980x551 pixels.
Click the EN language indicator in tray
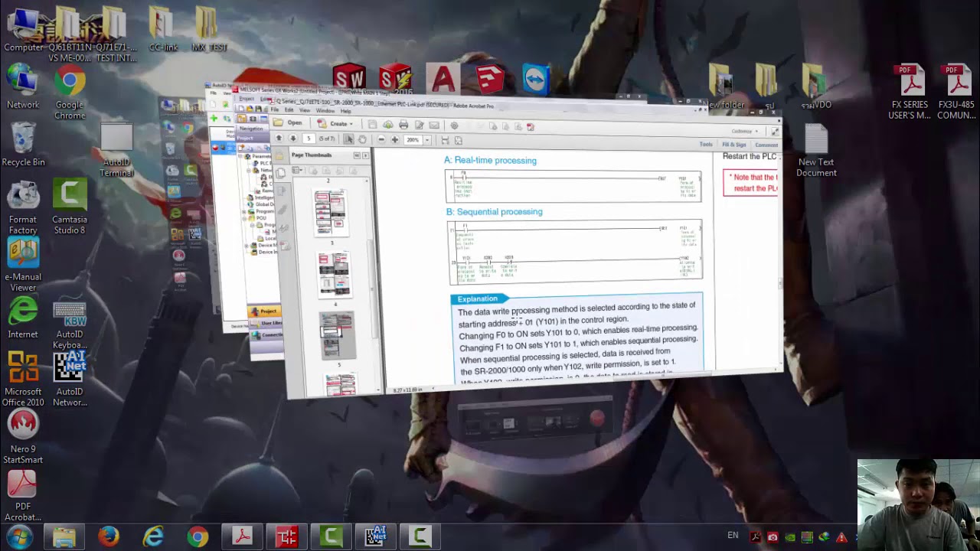[733, 536]
